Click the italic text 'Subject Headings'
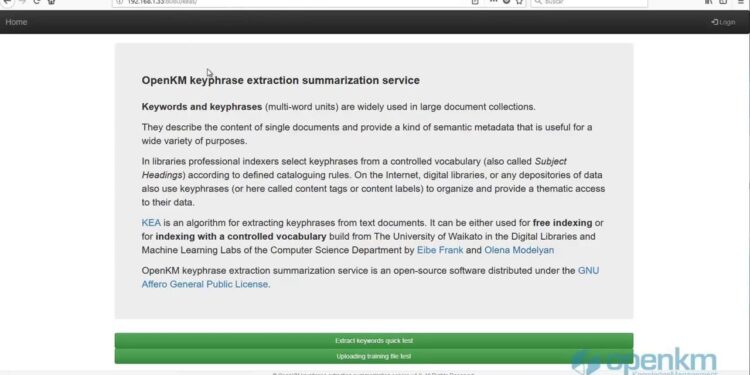 pos(354,168)
